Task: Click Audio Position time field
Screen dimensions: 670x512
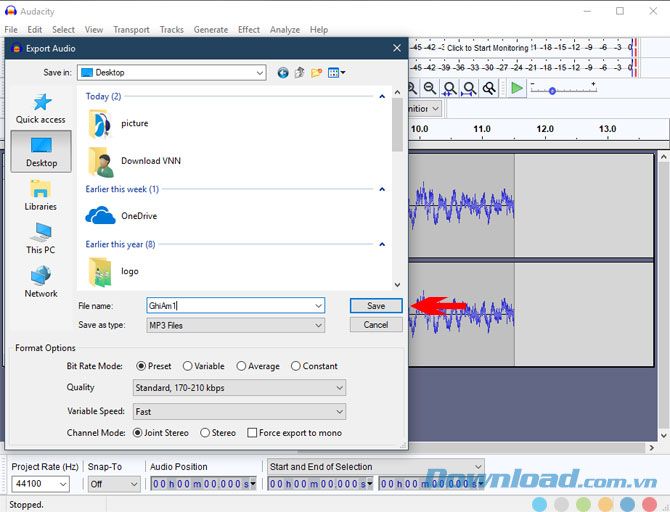Action: 203,484
